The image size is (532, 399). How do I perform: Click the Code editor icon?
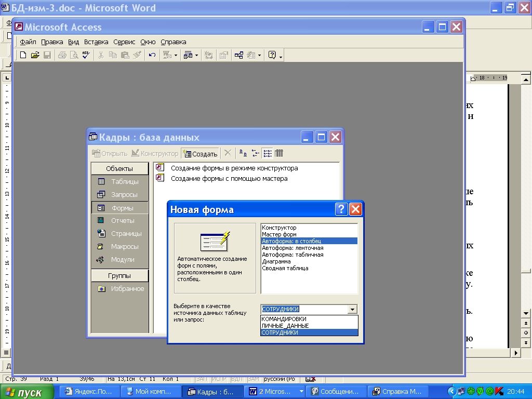[x=209, y=55]
